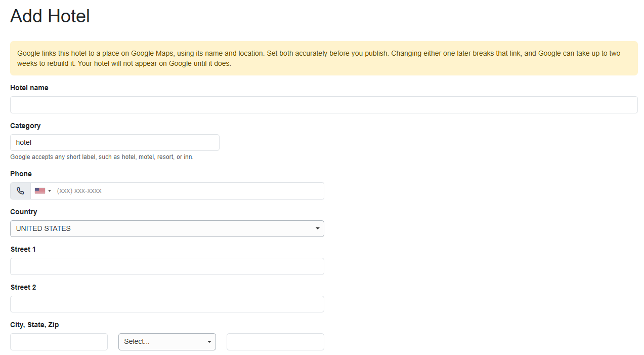Click the phone handset icon
Screen dimensions: 644x355
click(20, 191)
